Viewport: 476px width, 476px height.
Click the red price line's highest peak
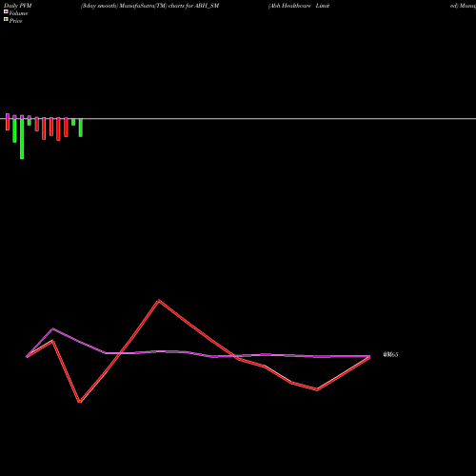tap(159, 300)
